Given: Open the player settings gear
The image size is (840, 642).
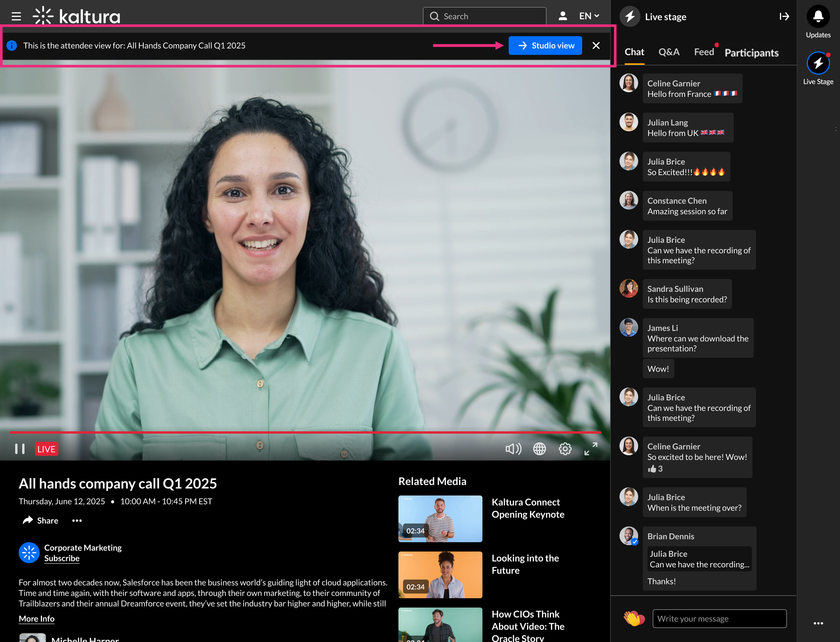Looking at the screenshot, I should 565,449.
